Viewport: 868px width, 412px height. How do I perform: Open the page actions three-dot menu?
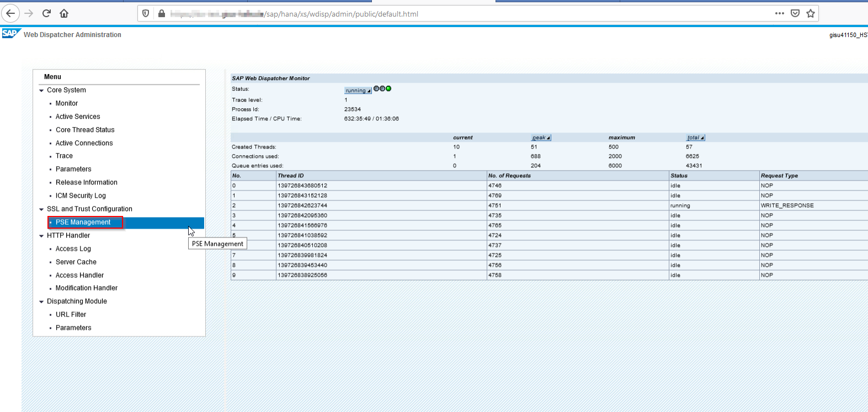point(779,13)
